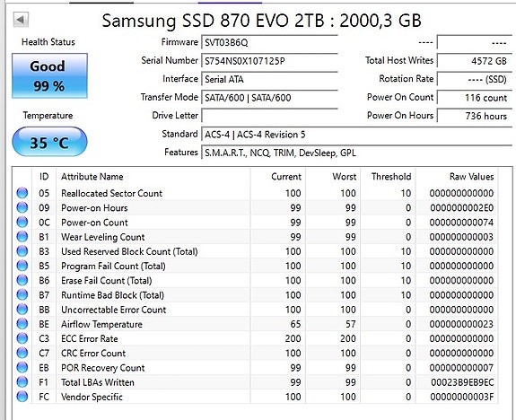Select Used Reserved Block Count (Total) text
Image resolution: width=516 pixels, height=420 pixels.
[129, 251]
